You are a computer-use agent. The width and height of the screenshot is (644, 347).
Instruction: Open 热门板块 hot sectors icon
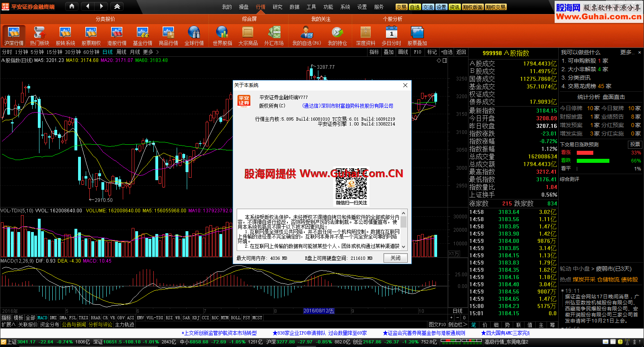tap(39, 36)
